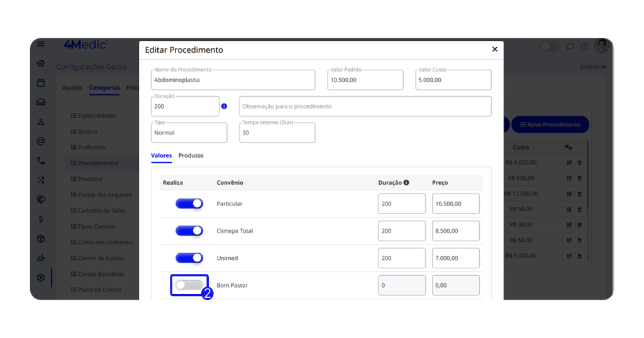
Task: Open the hamburger menu icon
Action: pyautogui.click(x=41, y=44)
